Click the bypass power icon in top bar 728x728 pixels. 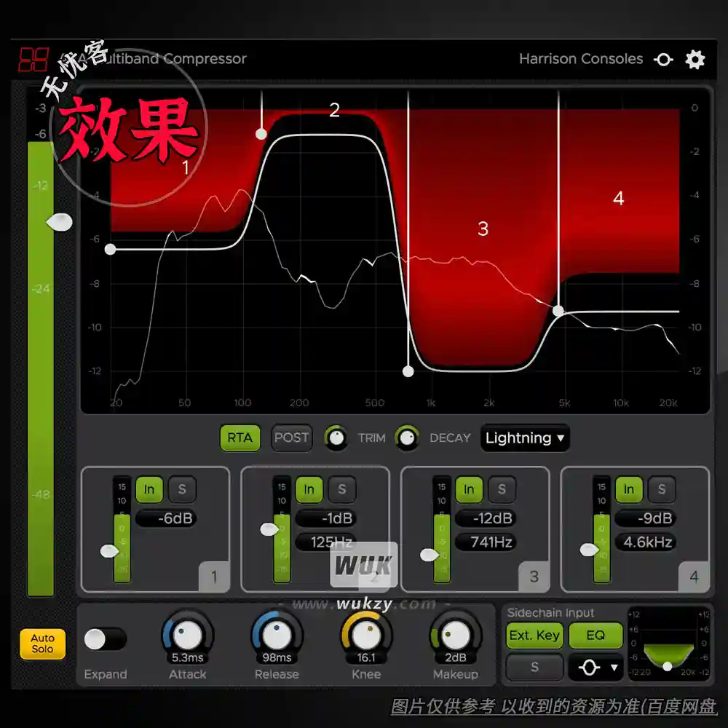click(x=663, y=60)
